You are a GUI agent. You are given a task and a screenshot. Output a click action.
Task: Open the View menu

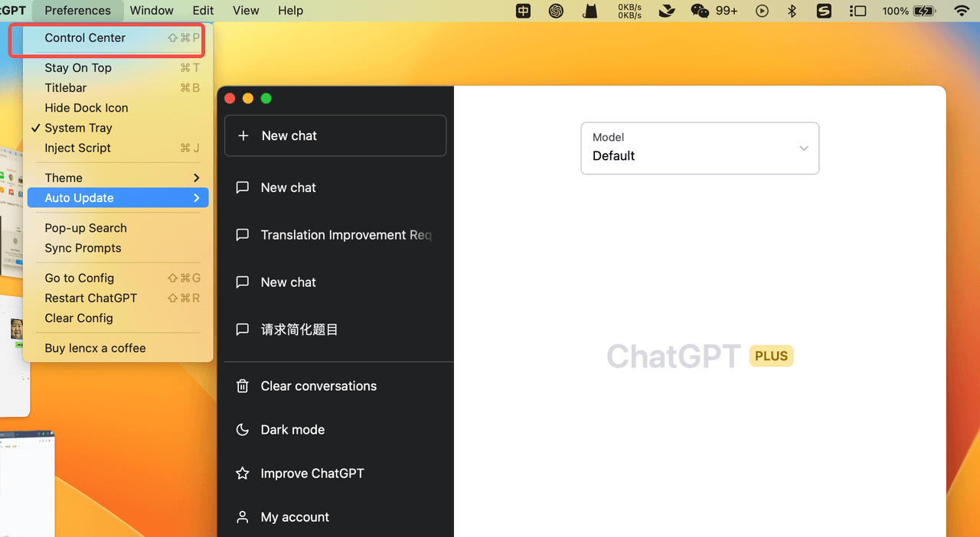[246, 11]
